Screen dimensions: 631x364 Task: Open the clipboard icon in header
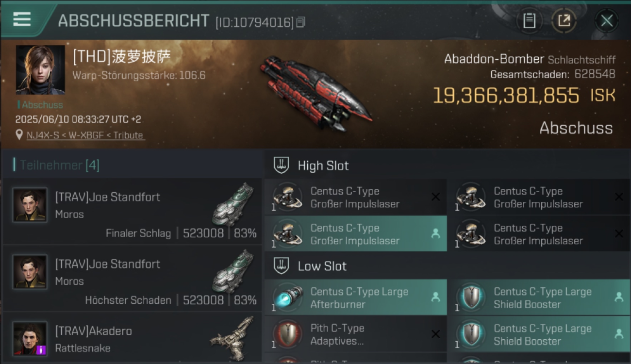(x=529, y=20)
